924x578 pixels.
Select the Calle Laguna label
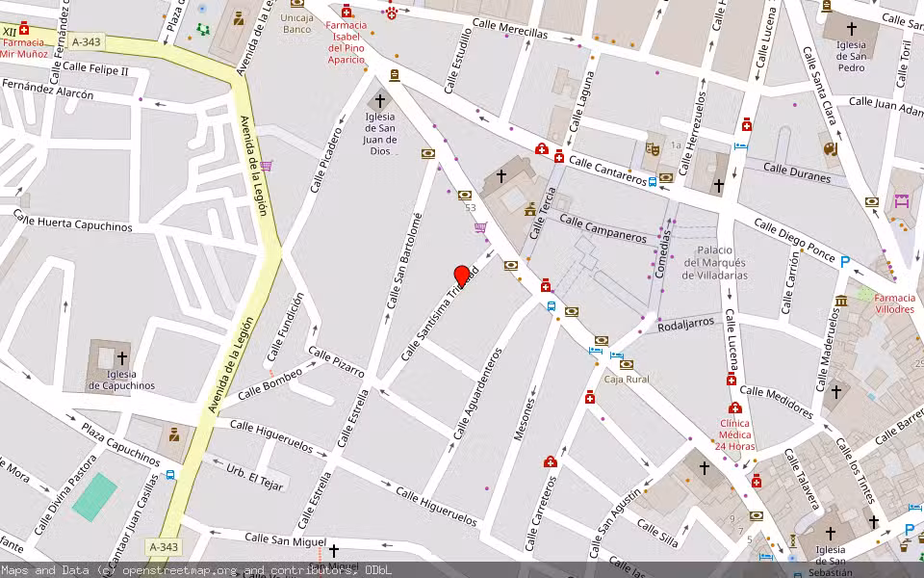[x=581, y=101]
